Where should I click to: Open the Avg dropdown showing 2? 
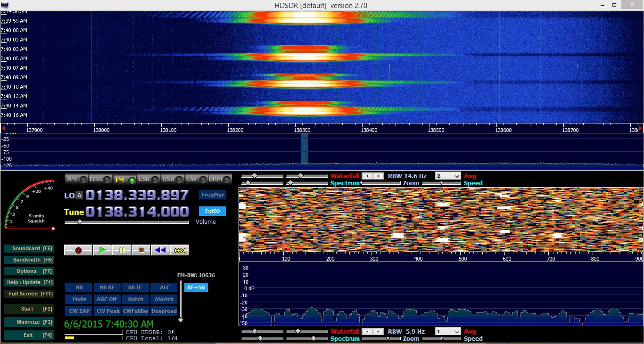447,176
